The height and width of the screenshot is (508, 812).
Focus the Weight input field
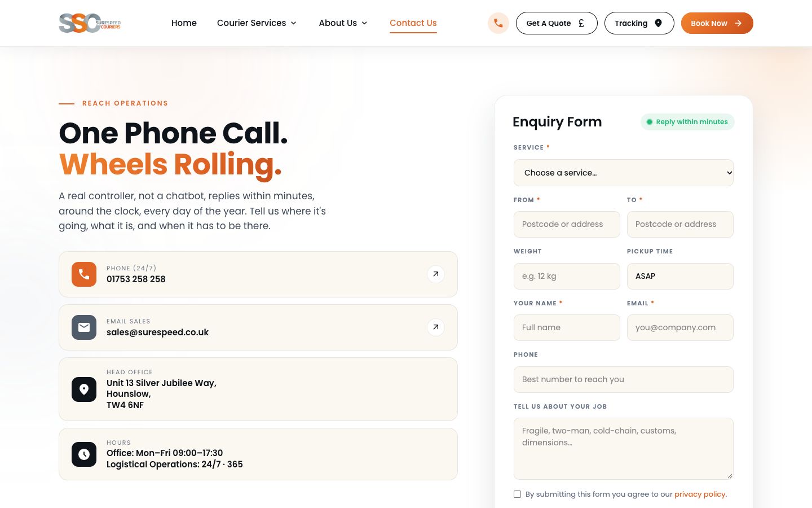point(567,277)
